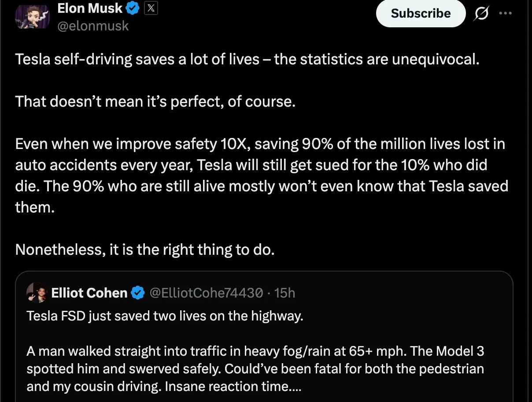
Task: Click the X affiliate badge next to Elon Musk
Action: click(x=151, y=7)
